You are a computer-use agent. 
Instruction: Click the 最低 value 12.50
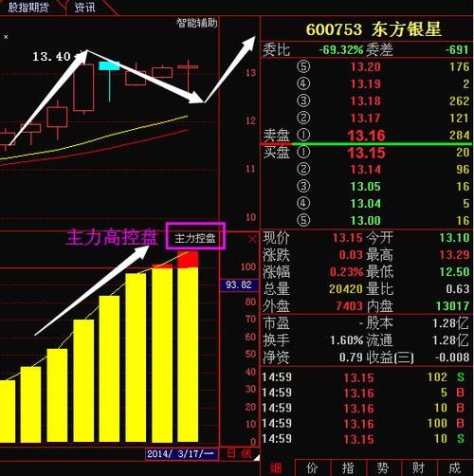coord(454,272)
